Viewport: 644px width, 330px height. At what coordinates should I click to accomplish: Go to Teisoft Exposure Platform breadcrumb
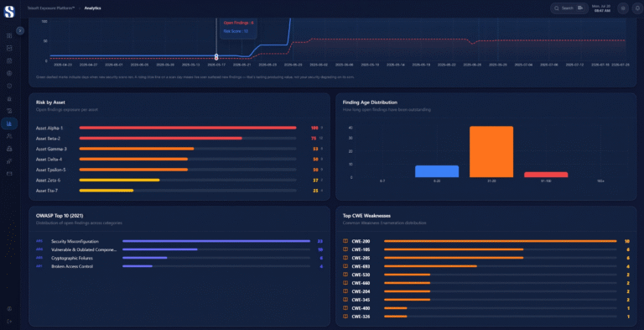pos(51,8)
